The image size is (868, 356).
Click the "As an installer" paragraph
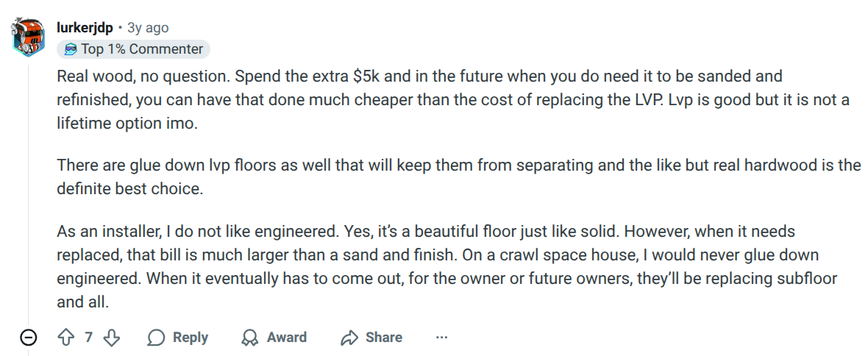tap(441, 266)
